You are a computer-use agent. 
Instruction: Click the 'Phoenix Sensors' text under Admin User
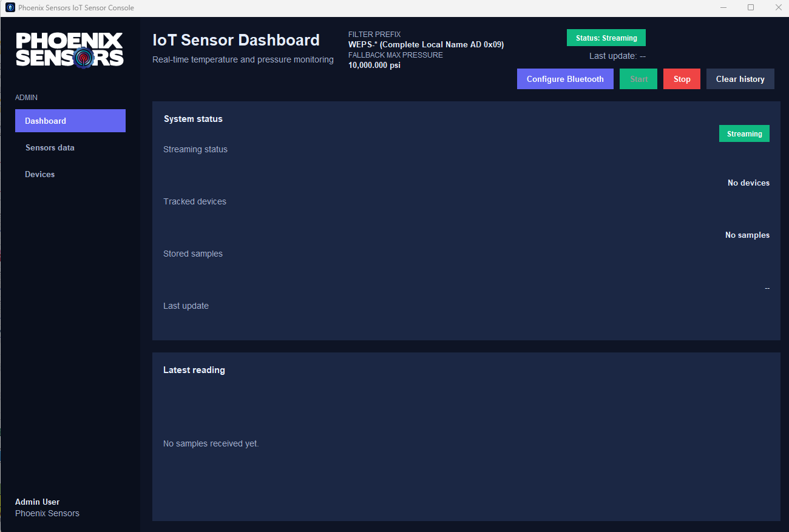[x=47, y=513]
